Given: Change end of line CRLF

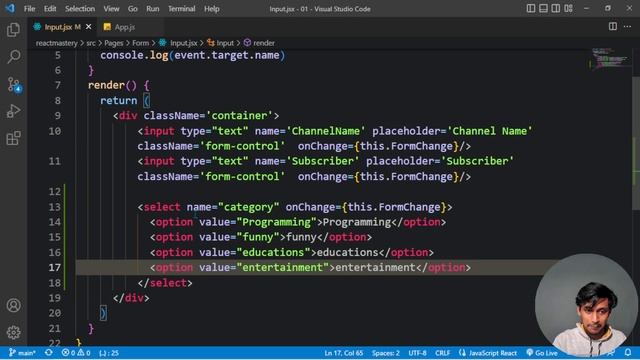Looking at the screenshot, I should (x=442, y=353).
